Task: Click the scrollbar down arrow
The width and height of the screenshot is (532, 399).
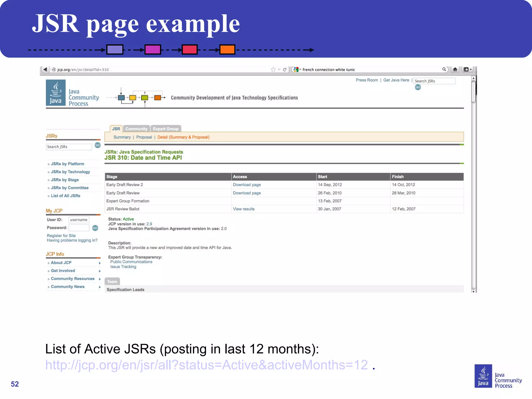Action: [x=474, y=291]
